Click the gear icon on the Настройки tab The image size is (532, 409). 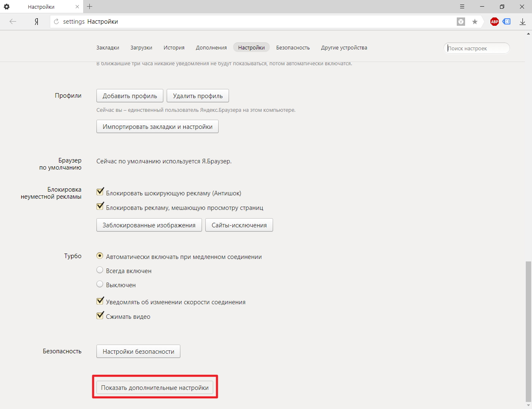(7, 7)
